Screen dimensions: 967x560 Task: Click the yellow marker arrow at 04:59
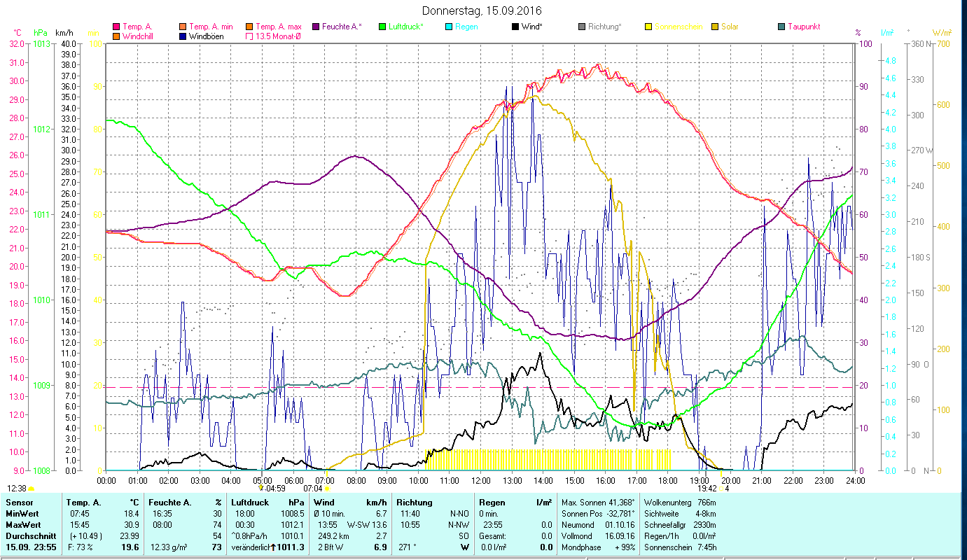[260, 488]
